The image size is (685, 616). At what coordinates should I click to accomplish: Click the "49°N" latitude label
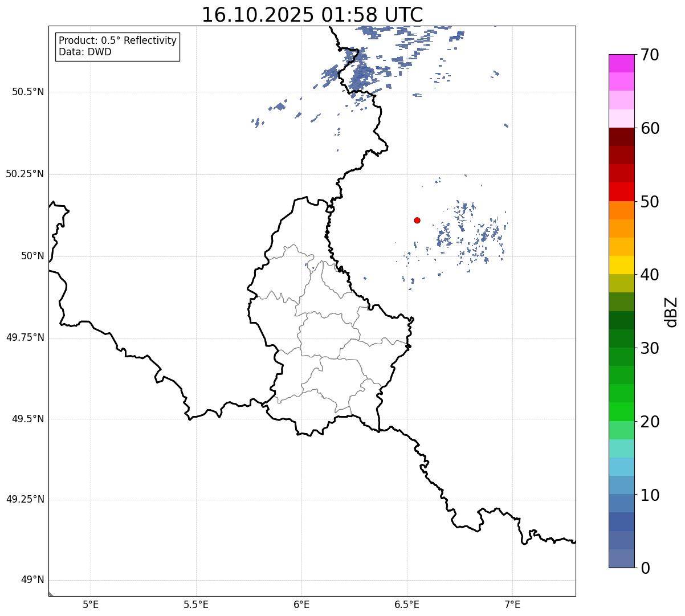point(32,580)
